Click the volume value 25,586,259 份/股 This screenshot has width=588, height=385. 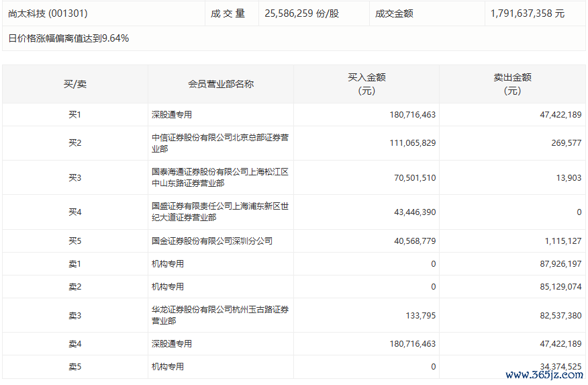coord(301,13)
